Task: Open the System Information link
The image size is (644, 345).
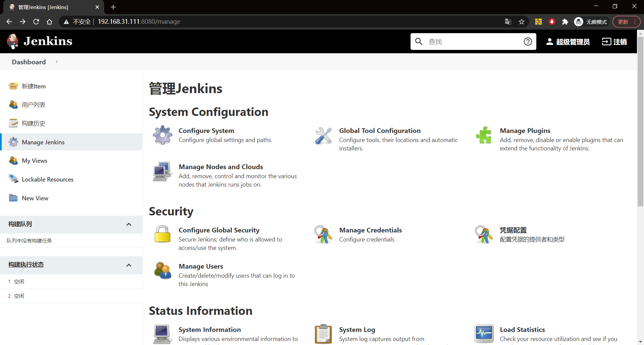Action: pyautogui.click(x=210, y=330)
